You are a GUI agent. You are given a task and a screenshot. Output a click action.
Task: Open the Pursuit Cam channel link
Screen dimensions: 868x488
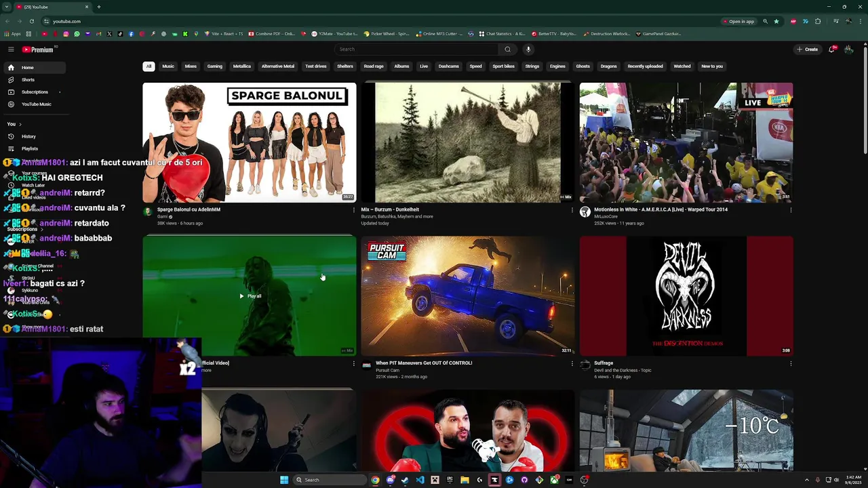388,370
